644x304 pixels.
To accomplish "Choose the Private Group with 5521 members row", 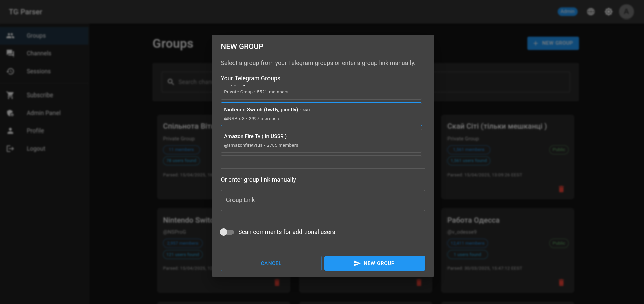I will point(321,92).
